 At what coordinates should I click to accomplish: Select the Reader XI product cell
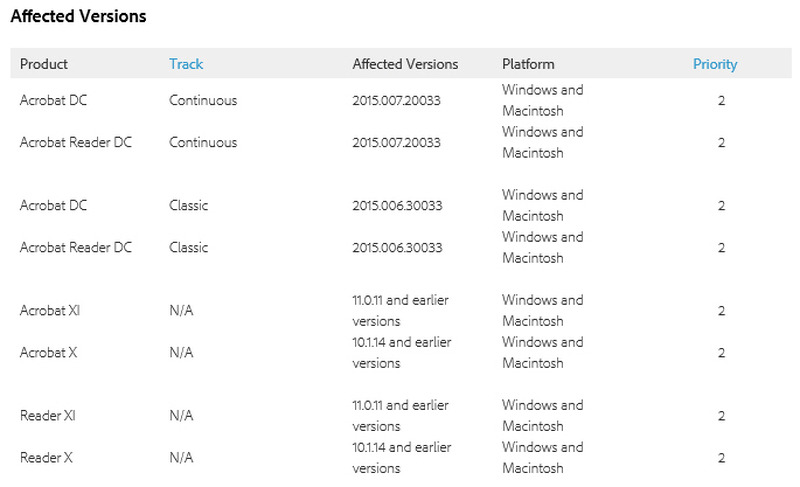tap(47, 416)
